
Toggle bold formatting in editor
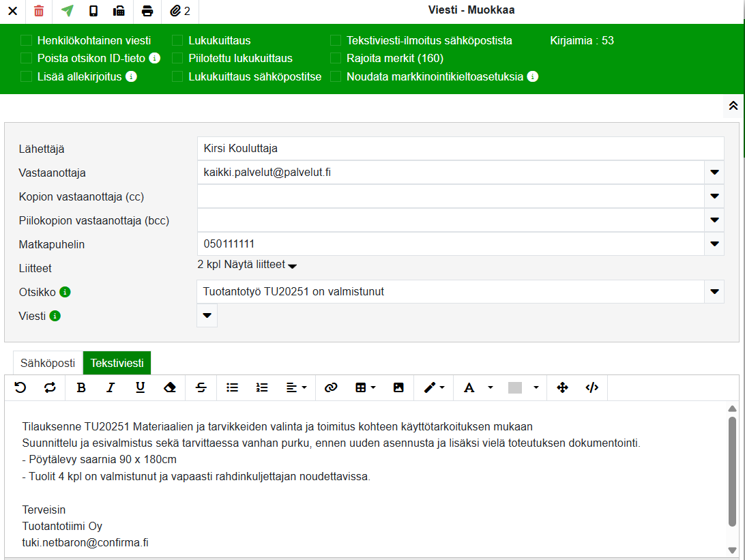pos(81,387)
